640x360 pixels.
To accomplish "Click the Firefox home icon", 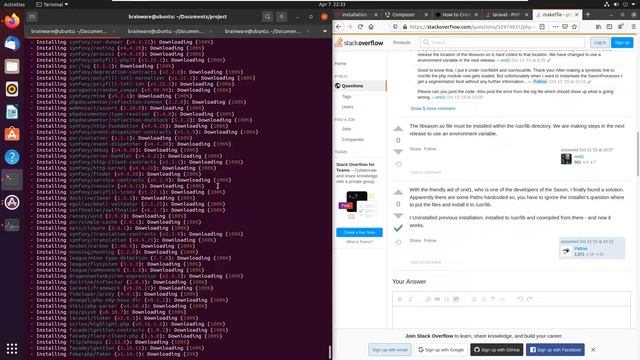I will click(371, 27).
